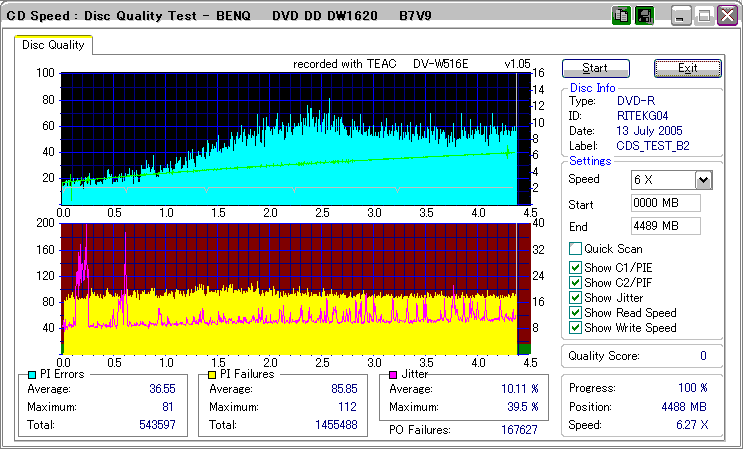This screenshot has width=743, height=449.
Task: Enable the Quick Scan checkbox
Action: tap(575, 249)
